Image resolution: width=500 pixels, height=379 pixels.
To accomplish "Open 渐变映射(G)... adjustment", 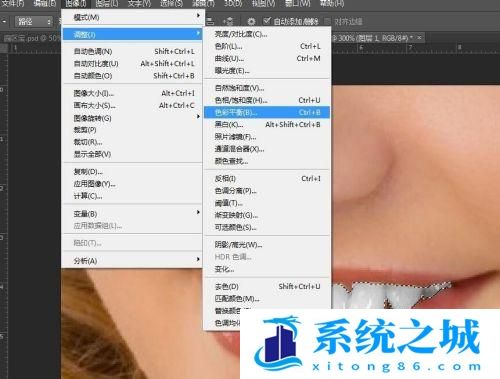I will [x=267, y=215].
